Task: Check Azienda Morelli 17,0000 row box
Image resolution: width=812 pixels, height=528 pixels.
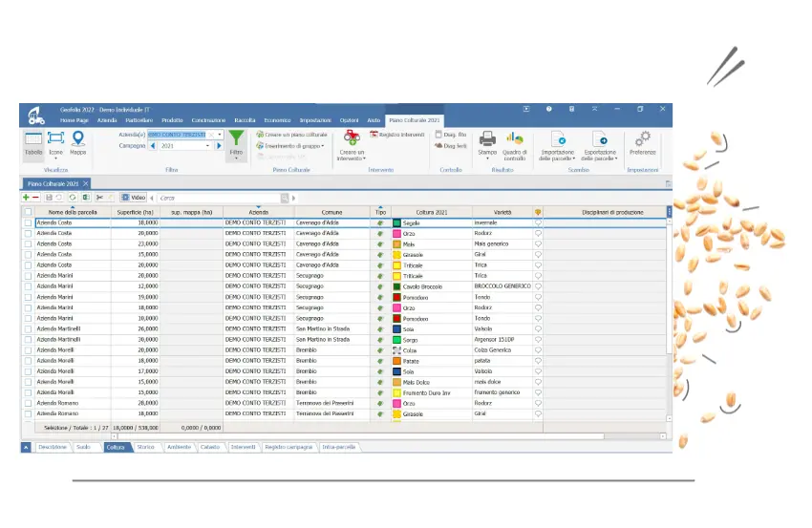Action: click(x=28, y=371)
